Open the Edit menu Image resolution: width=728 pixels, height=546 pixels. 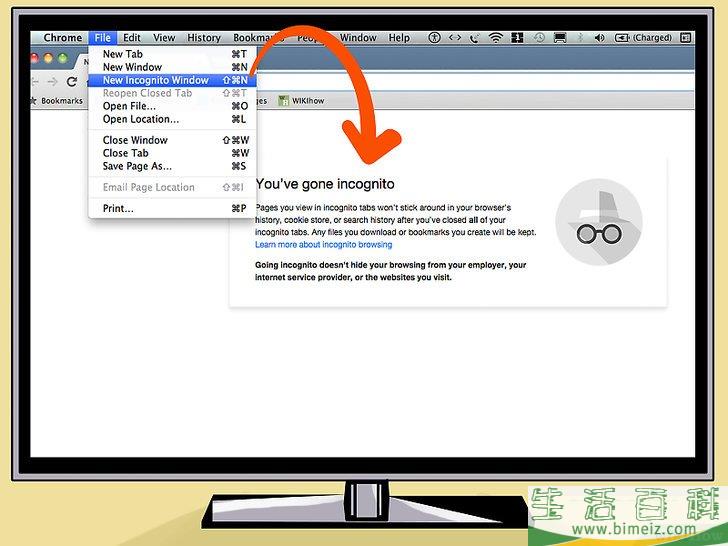click(132, 38)
